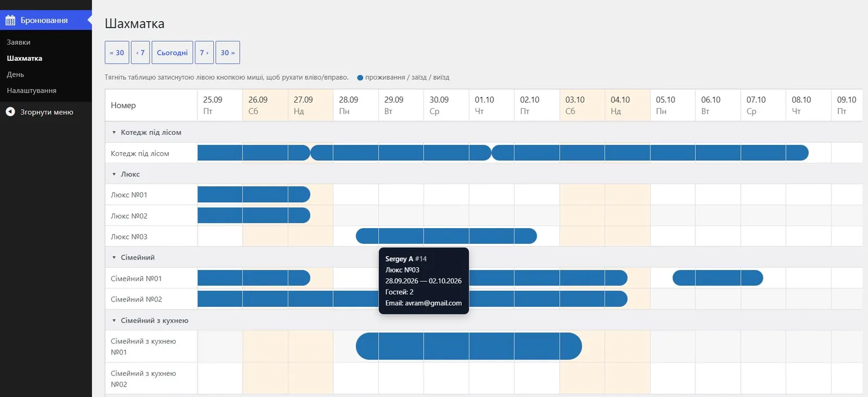Click the 06.10 Вт date header

coord(718,105)
